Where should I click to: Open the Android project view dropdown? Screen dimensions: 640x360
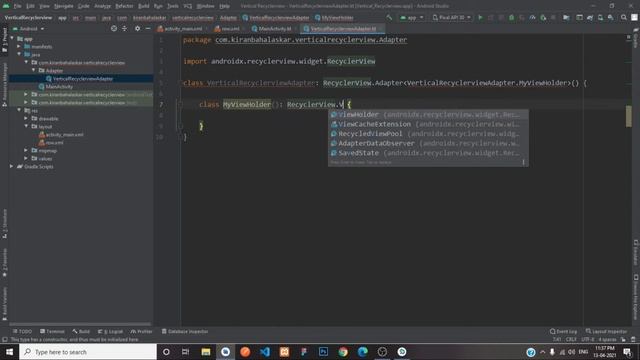29,29
